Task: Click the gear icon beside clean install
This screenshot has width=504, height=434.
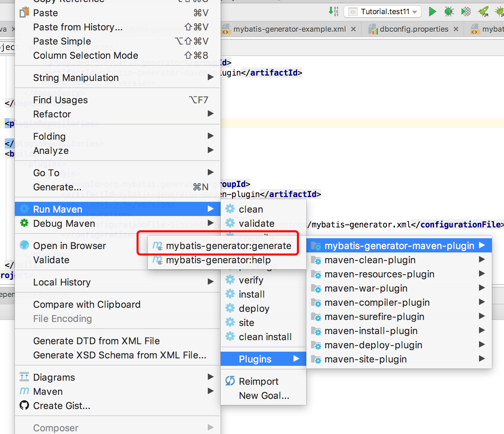Action: (x=230, y=336)
